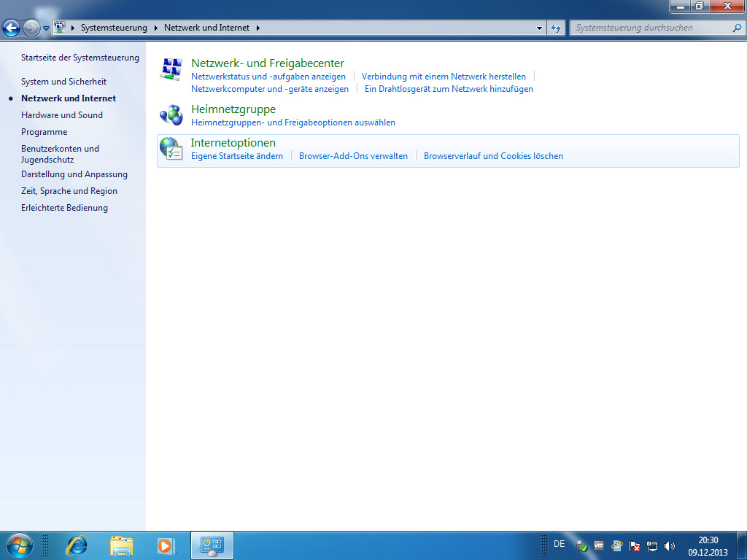
Task: Restore down the Control Panel window
Action: (x=700, y=6)
